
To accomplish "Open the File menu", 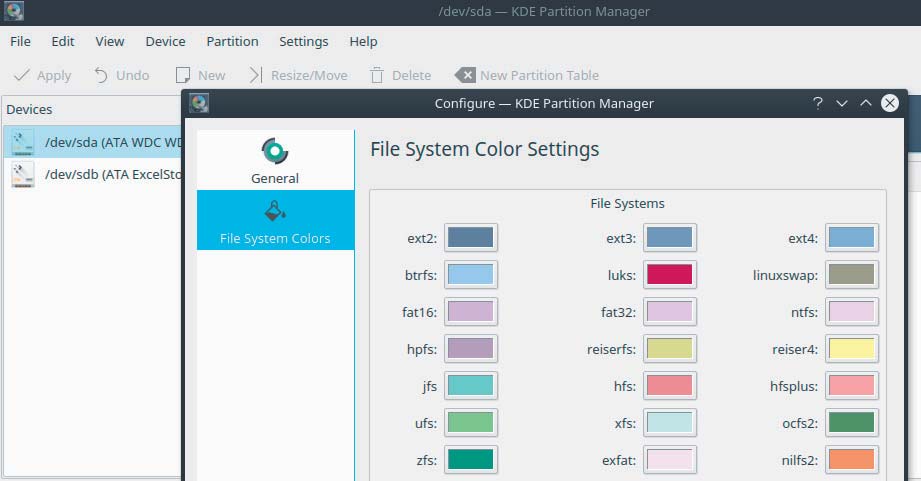I will 21,42.
